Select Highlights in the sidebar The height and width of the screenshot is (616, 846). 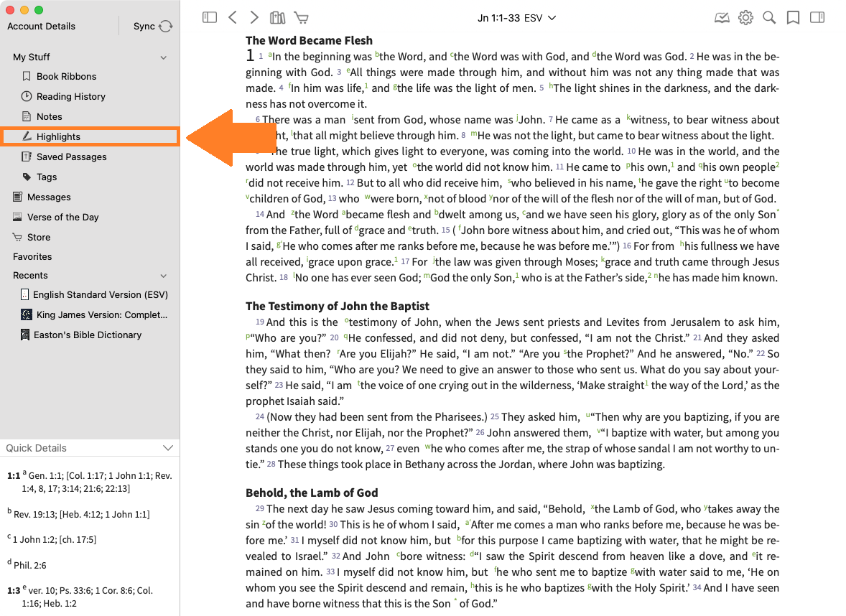point(58,136)
